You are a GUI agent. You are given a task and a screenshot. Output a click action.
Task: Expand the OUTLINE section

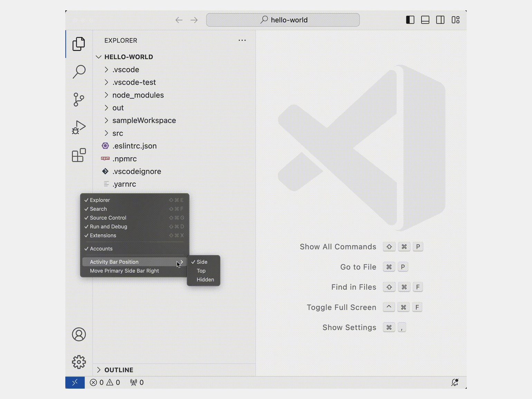pyautogui.click(x=174, y=370)
